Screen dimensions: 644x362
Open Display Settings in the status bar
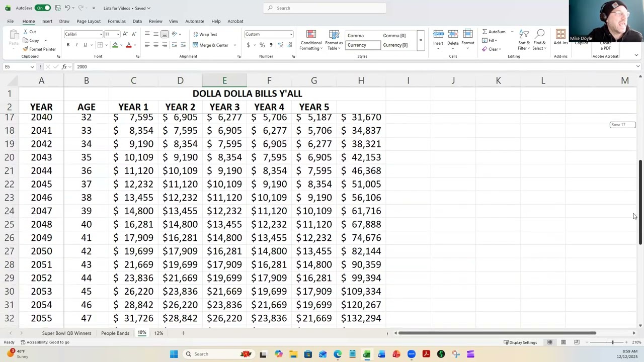pyautogui.click(x=520, y=342)
